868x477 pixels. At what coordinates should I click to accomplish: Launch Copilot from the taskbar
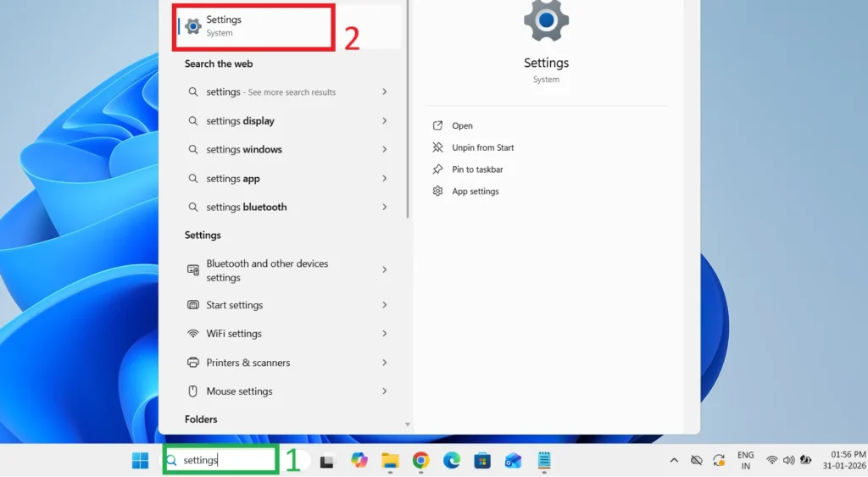[359, 460]
